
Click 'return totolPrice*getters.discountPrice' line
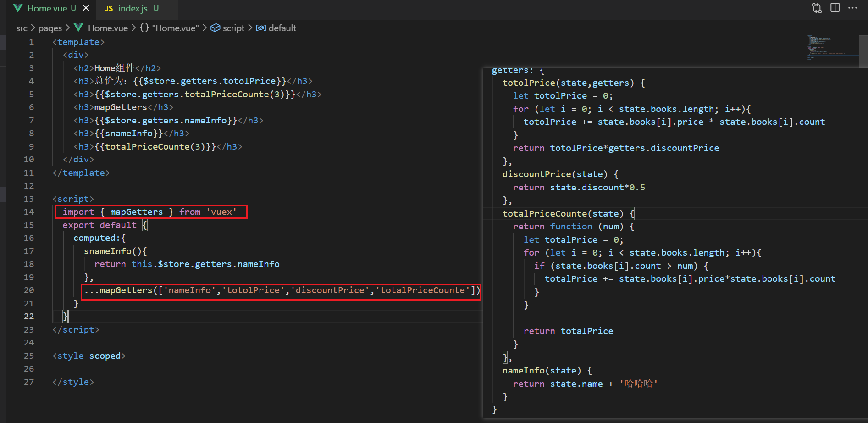[x=616, y=148]
